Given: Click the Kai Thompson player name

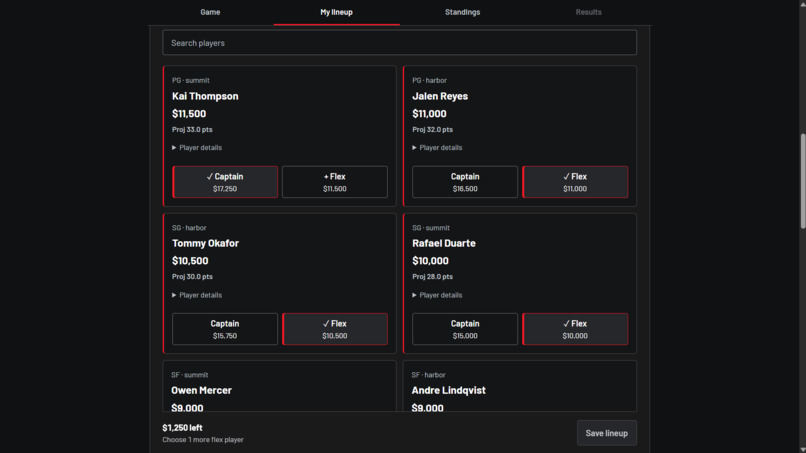Looking at the screenshot, I should [x=205, y=96].
